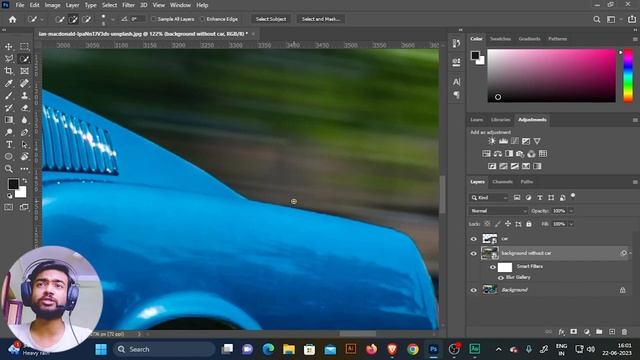Select the Brush tool
Viewport: 640px width, 360px height.
coord(9,96)
